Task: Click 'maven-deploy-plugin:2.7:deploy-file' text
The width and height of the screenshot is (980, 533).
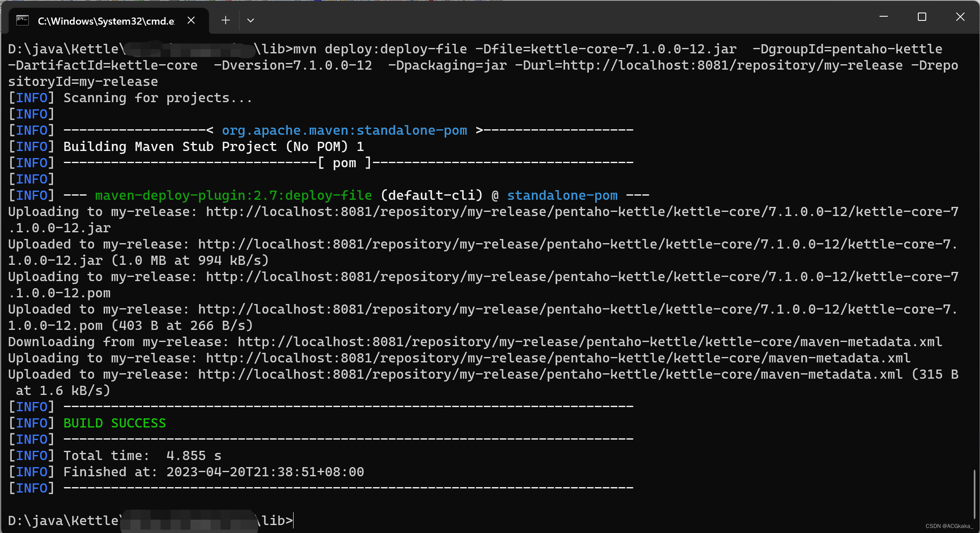Action: 234,195
